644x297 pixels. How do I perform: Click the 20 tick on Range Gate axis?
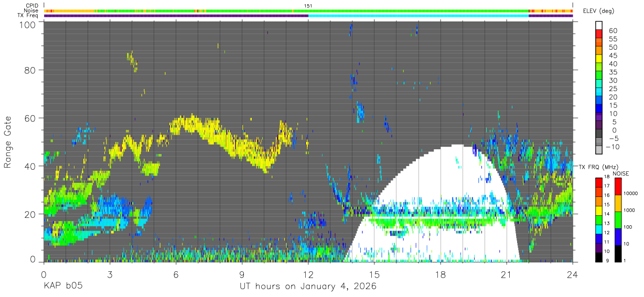click(30, 214)
